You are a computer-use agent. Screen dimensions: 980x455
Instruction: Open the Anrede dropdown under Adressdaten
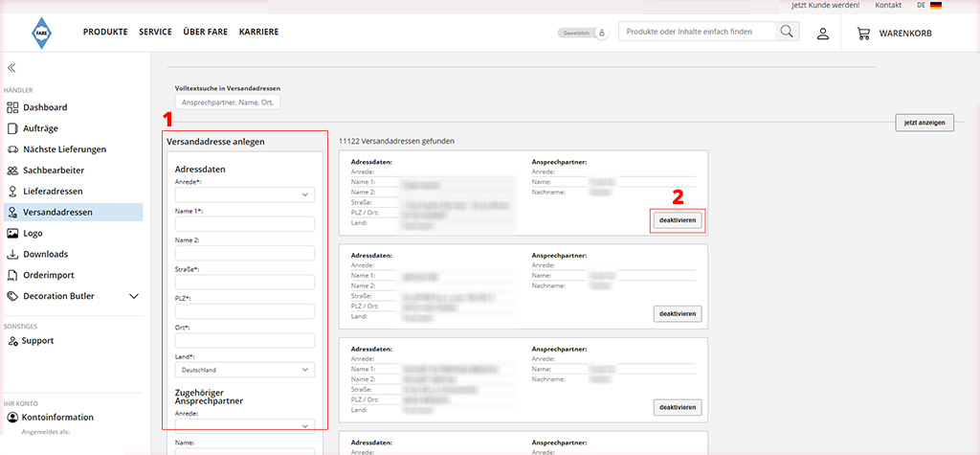pyautogui.click(x=245, y=194)
